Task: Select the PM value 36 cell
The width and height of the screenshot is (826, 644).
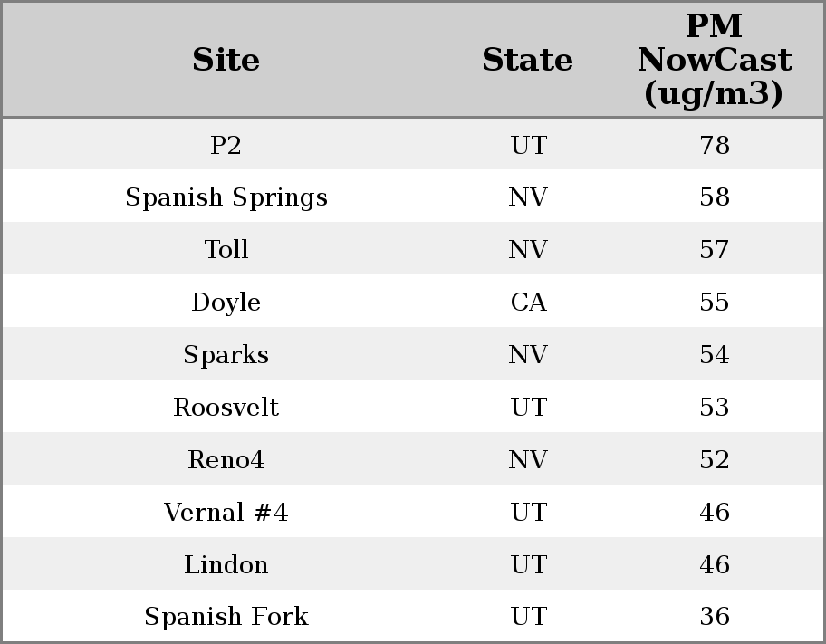Action: (715, 617)
